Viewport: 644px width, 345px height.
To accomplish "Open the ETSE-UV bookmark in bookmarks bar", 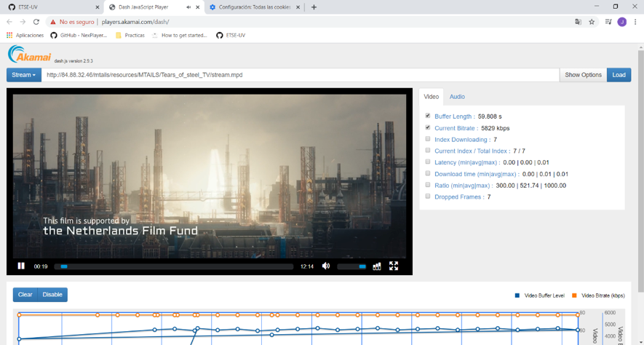I will (x=231, y=36).
